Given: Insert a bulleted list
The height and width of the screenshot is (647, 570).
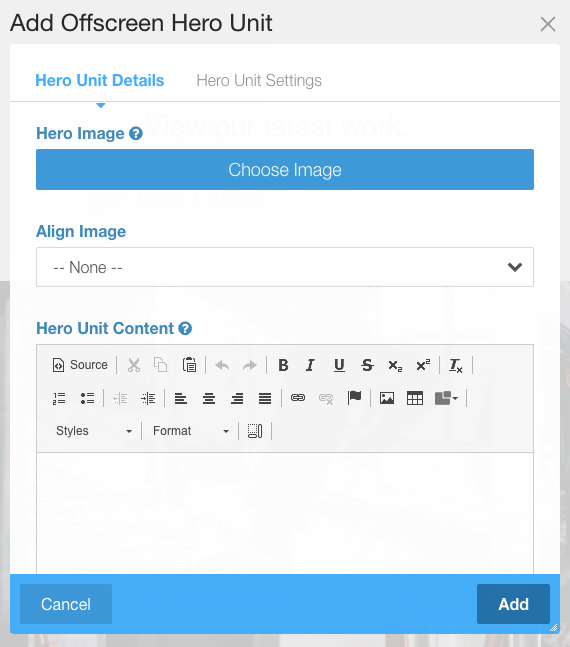Looking at the screenshot, I should tap(87, 398).
